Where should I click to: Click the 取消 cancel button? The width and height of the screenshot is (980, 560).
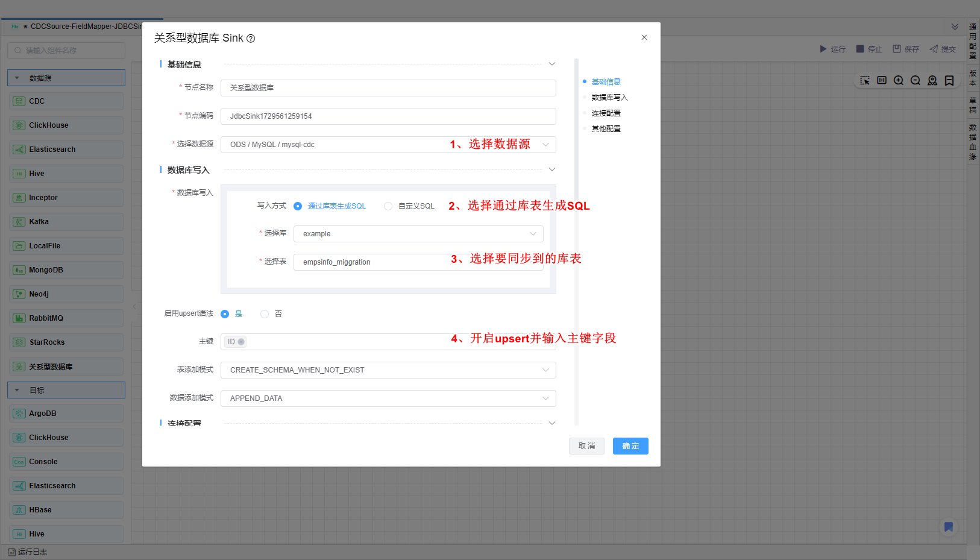coord(586,446)
